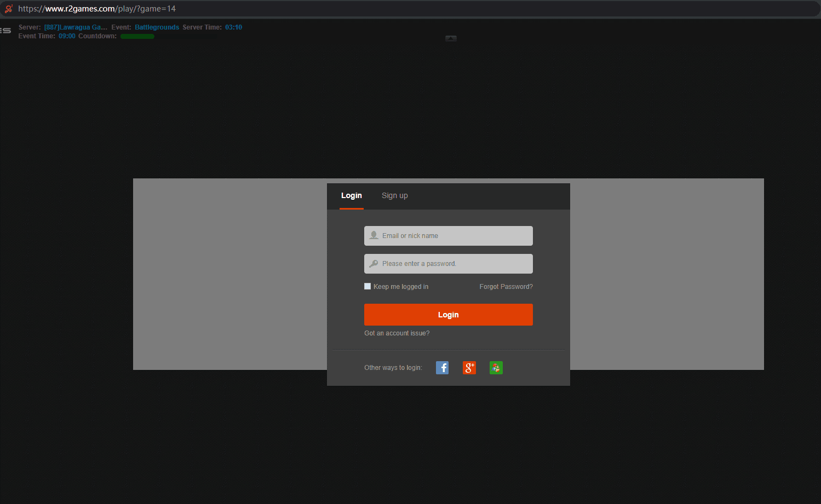Image resolution: width=821 pixels, height=504 pixels.
Task: Log in with the Google Plus icon
Action: (469, 368)
